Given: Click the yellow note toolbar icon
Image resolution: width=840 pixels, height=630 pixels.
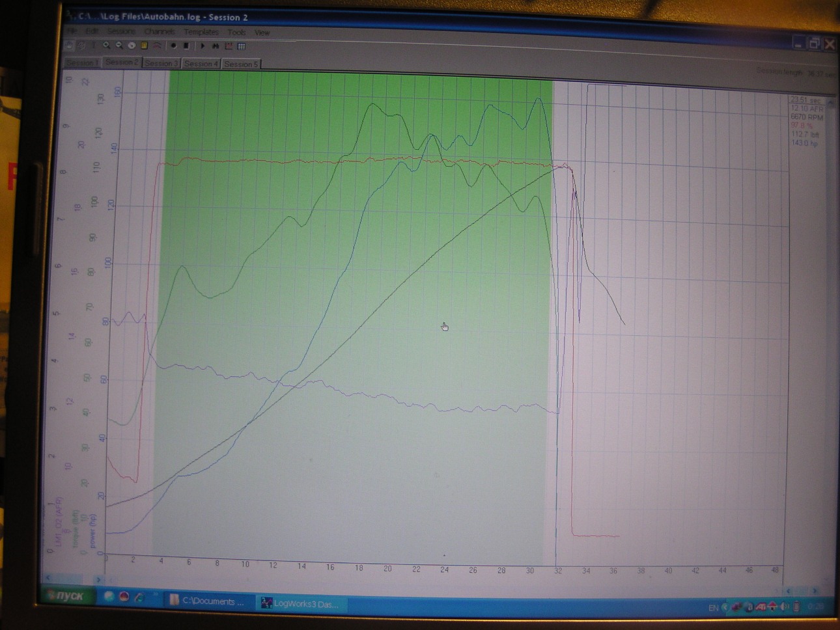Looking at the screenshot, I should click(145, 46).
